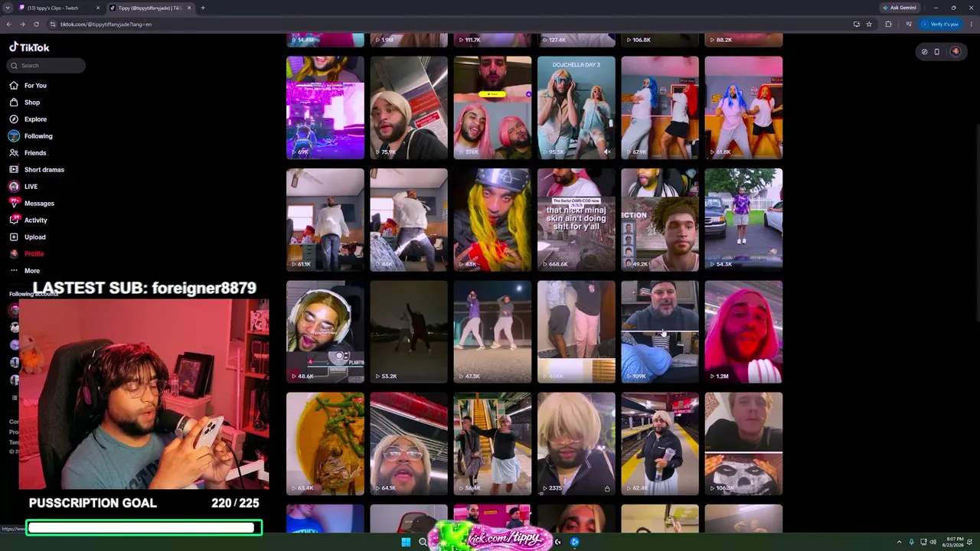Close the Twitch tab

(97, 8)
